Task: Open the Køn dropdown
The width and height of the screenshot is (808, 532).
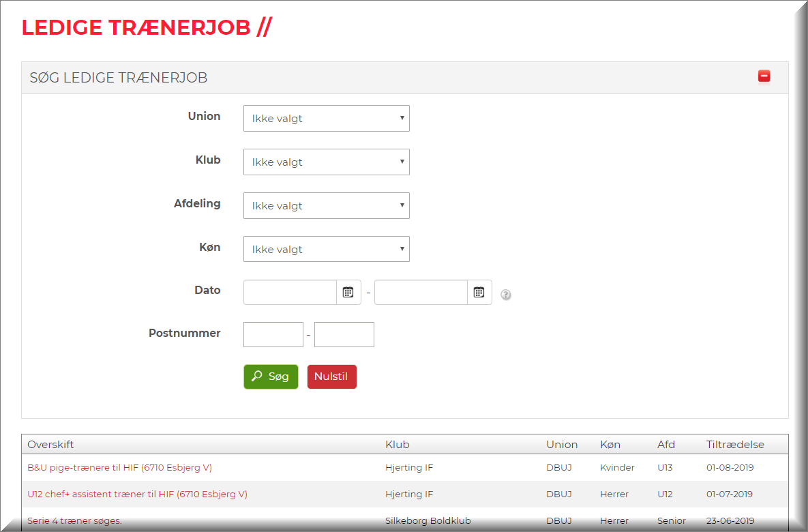Action: 326,249
